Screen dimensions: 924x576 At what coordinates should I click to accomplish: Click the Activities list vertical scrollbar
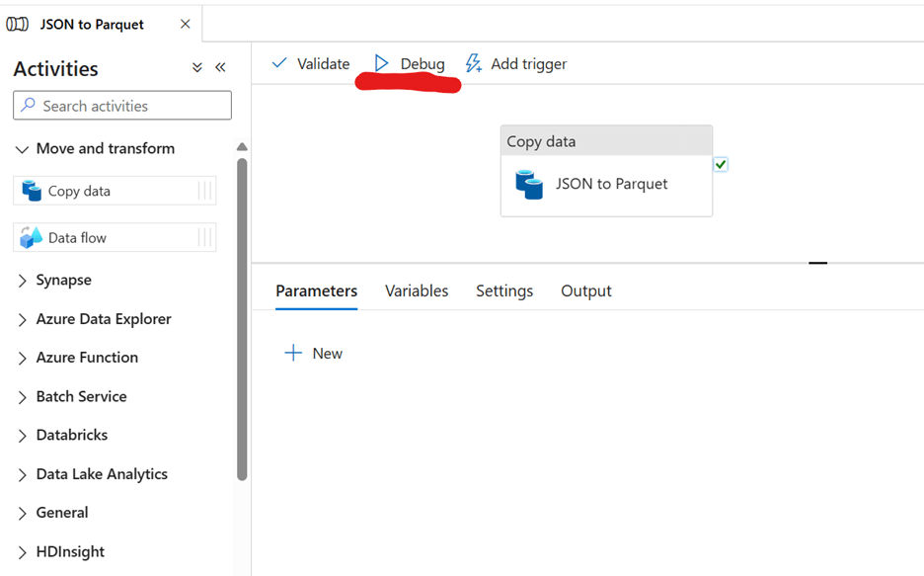(242, 316)
